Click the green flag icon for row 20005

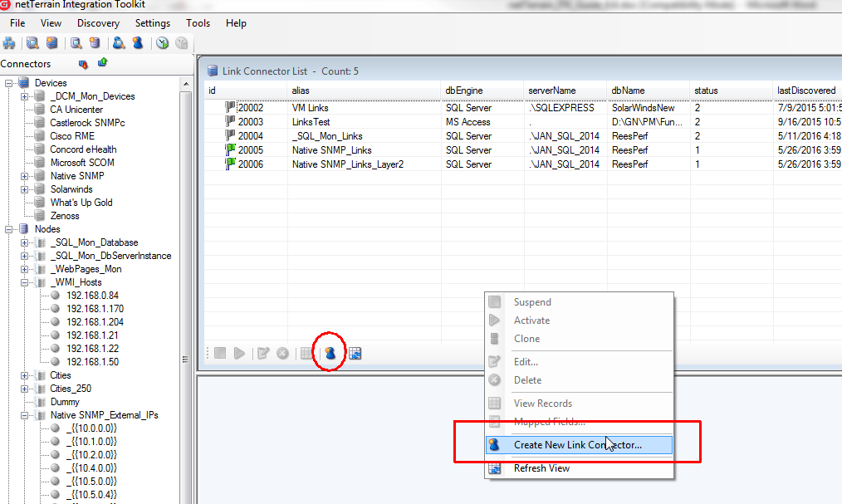click(x=230, y=150)
